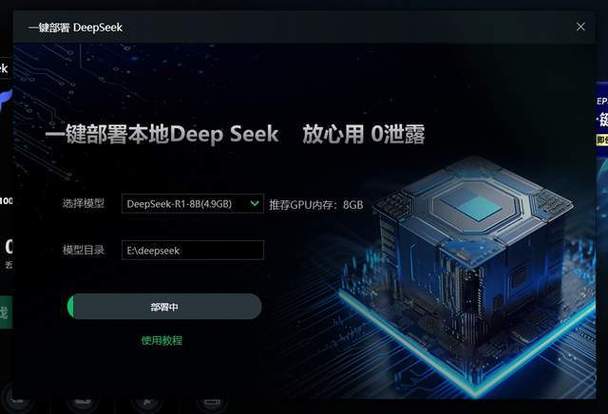Click the third dimmed circular bottom icon
608x414 pixels.
tap(147, 401)
